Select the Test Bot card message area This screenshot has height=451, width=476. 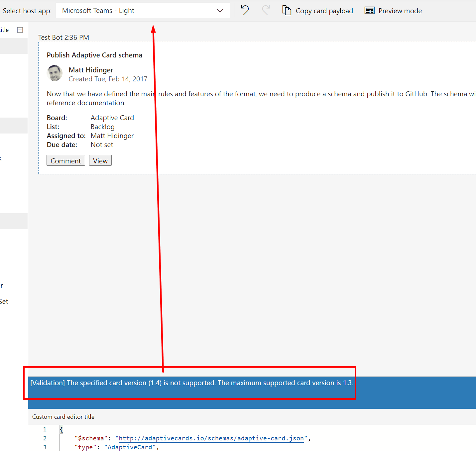[x=64, y=37]
